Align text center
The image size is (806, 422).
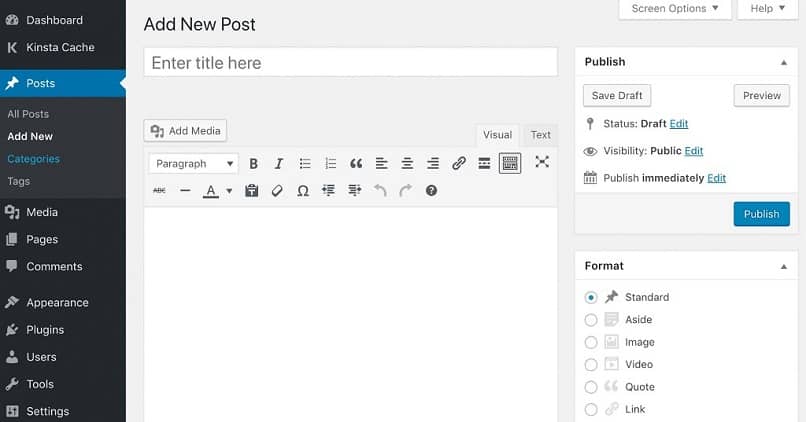click(407, 163)
